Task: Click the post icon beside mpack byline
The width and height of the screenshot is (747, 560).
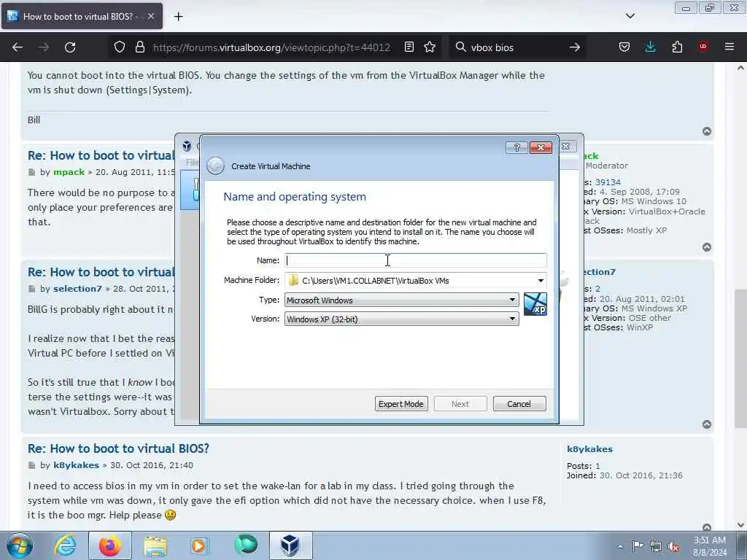Action: click(32, 172)
